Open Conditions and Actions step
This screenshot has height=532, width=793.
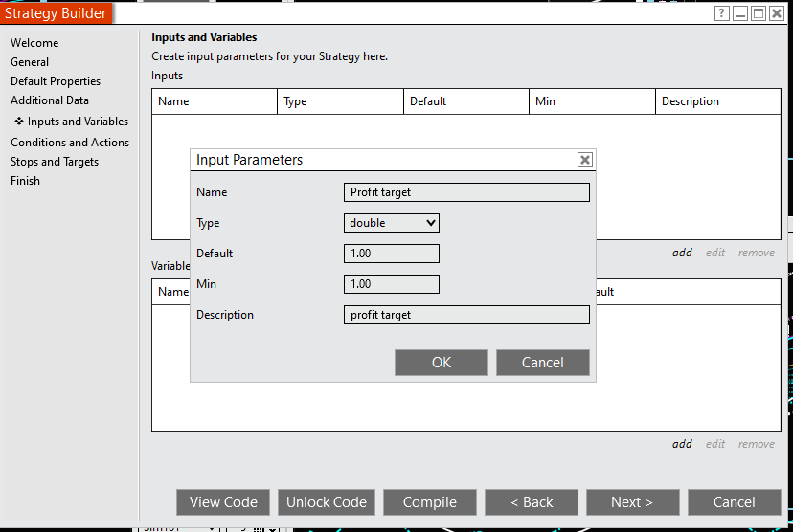click(70, 143)
